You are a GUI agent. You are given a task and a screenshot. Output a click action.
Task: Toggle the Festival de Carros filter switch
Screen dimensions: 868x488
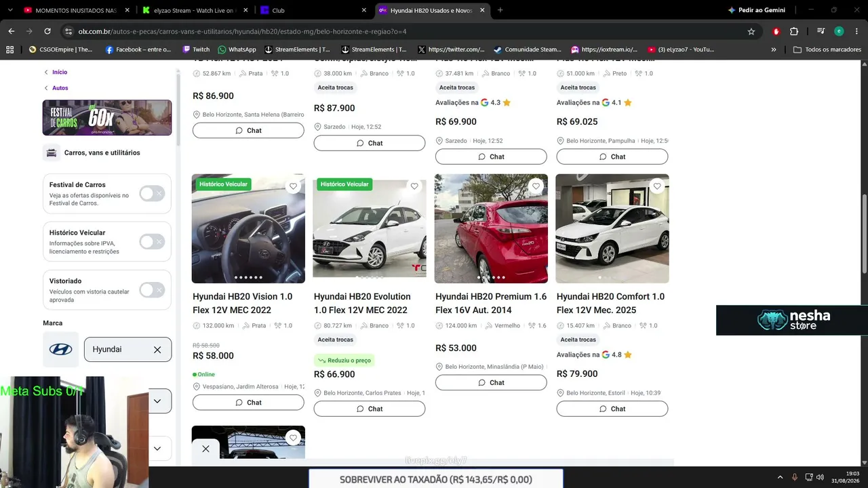click(152, 194)
